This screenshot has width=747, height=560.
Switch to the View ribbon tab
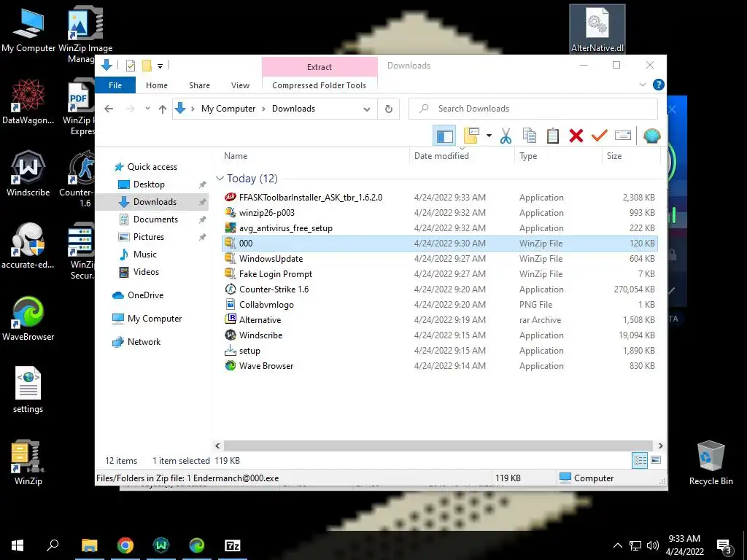(240, 85)
